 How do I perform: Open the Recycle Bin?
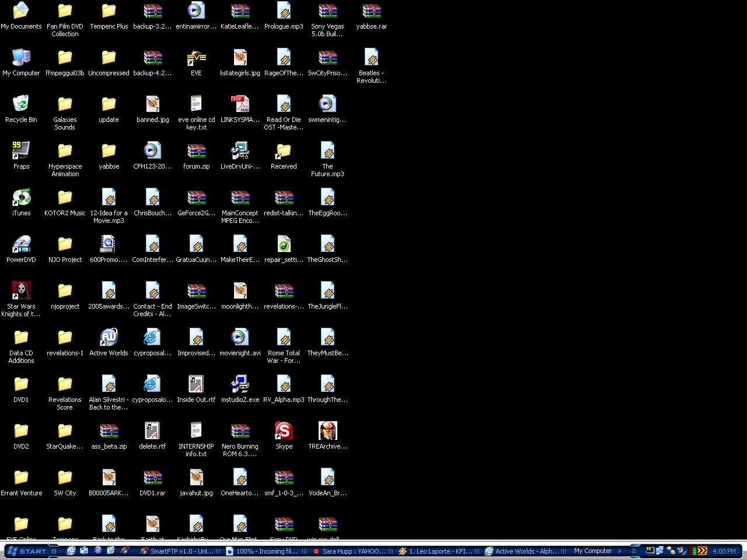21,105
